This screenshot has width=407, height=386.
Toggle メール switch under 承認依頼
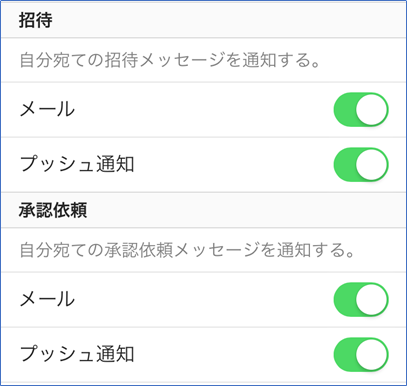(x=361, y=299)
